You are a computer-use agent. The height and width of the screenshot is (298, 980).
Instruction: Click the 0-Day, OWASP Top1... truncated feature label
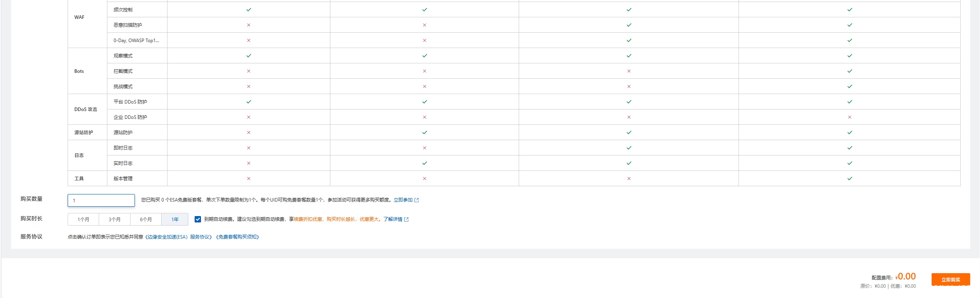tap(136, 41)
